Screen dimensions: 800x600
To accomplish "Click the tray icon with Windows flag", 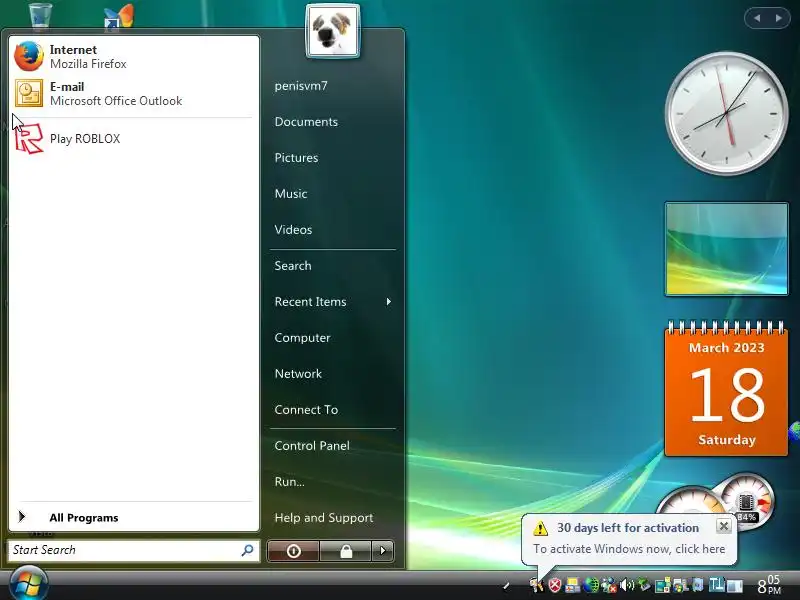I will (x=681, y=585).
